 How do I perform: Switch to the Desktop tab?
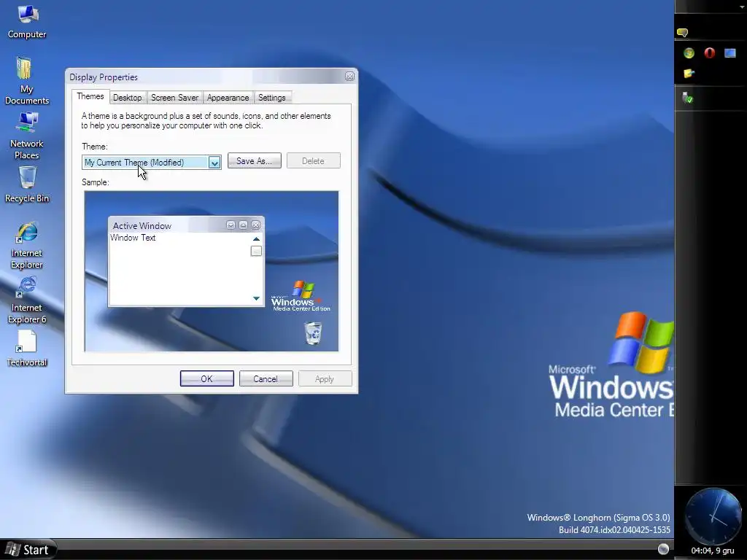(x=127, y=98)
